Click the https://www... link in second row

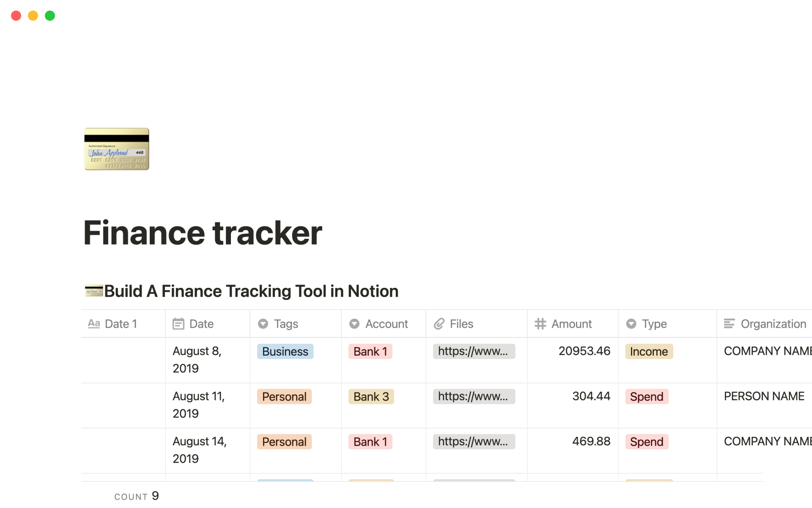pyautogui.click(x=474, y=396)
